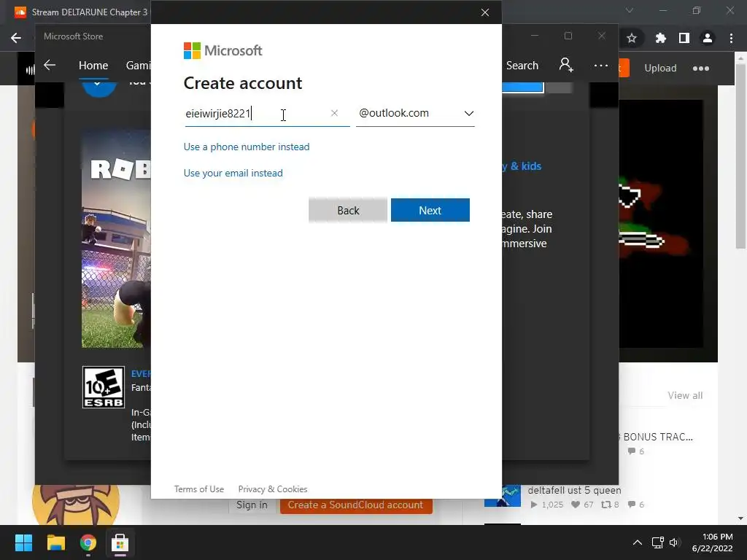Open Chrome profile avatar menu

708,38
